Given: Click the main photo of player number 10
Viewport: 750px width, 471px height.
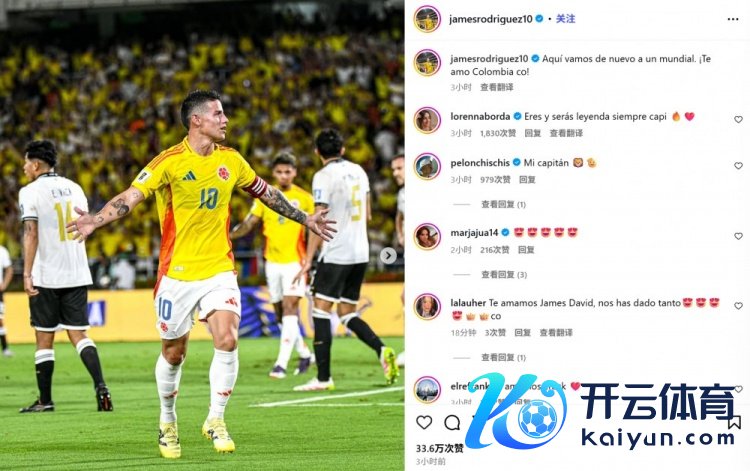Looking at the screenshot, I should [202, 235].
